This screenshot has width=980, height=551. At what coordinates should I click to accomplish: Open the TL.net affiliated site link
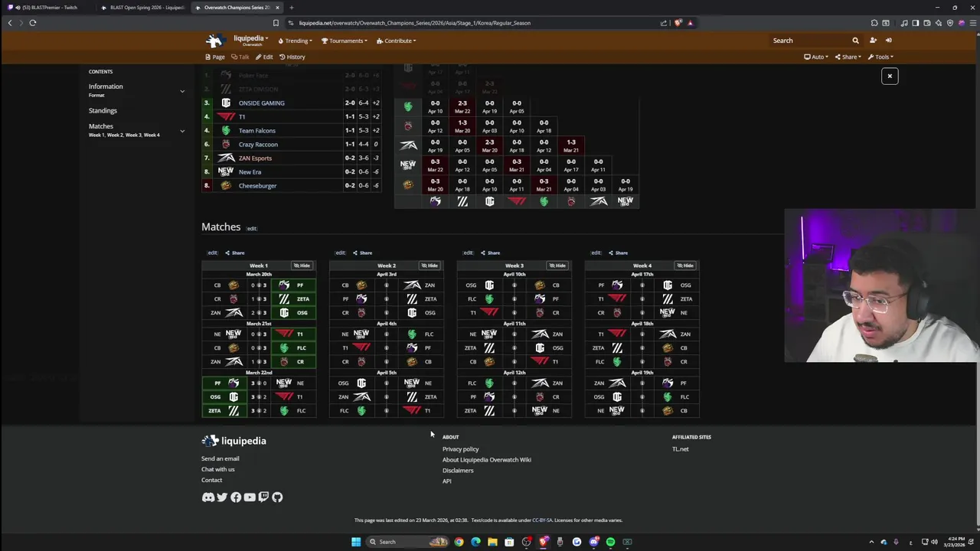pyautogui.click(x=680, y=449)
